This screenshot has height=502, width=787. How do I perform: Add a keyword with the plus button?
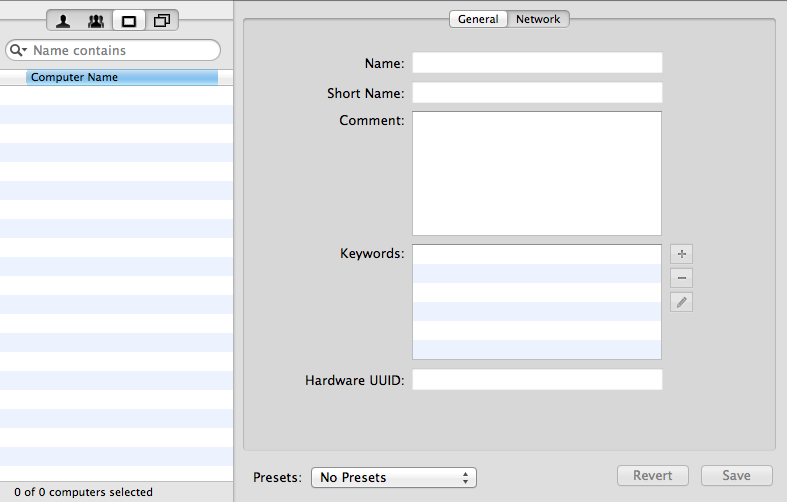pyautogui.click(x=682, y=254)
